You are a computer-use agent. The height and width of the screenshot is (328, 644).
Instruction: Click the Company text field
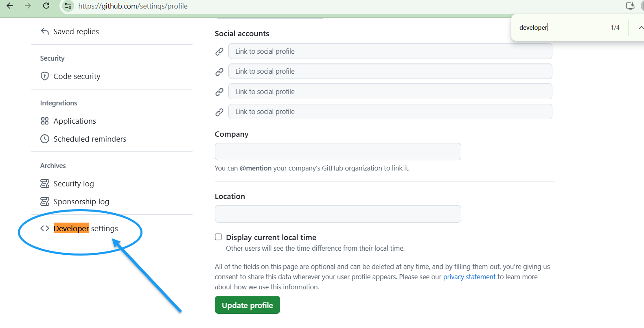(x=337, y=152)
